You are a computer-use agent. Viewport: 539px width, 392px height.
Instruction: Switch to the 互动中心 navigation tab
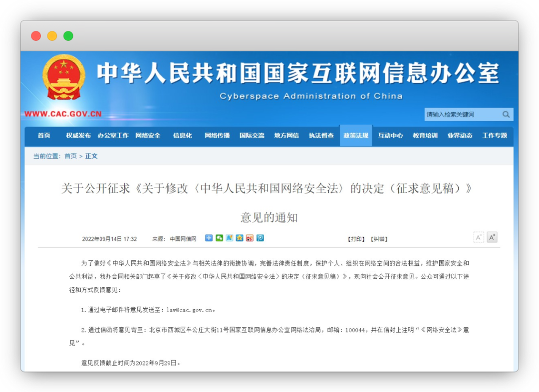click(x=390, y=135)
